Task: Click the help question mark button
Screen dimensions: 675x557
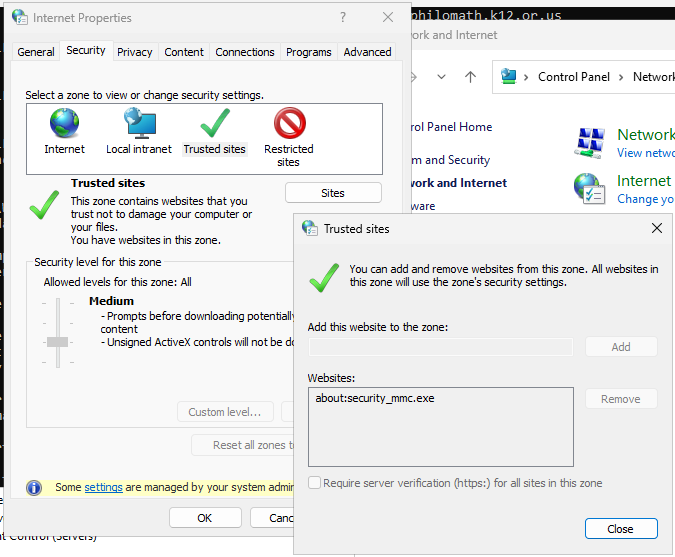Action: 343,18
